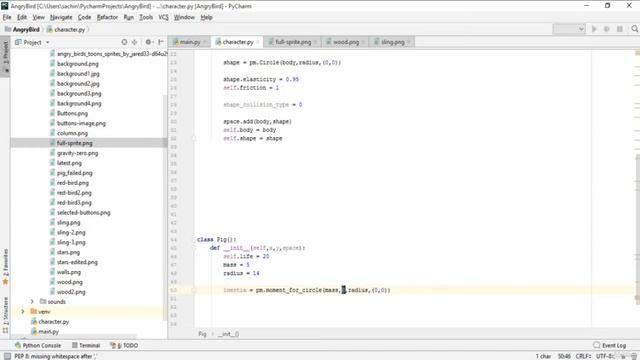Expand the sounds folder

pos(32,302)
